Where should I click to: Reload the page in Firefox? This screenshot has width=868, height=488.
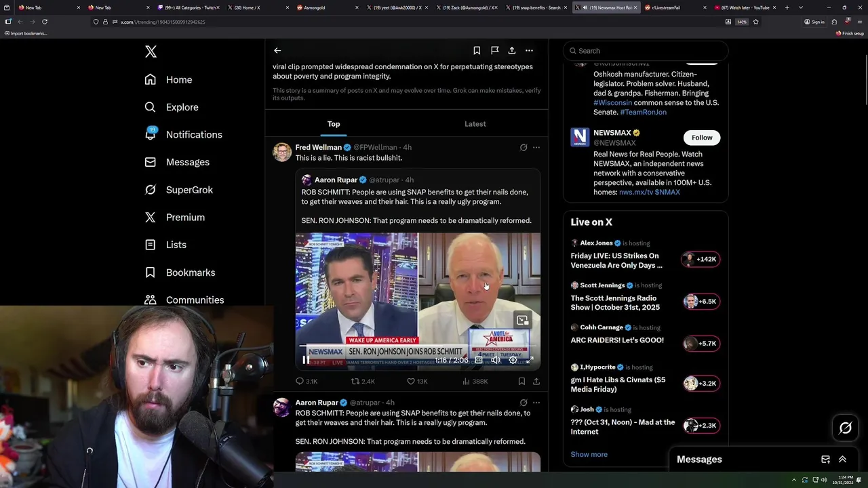[x=45, y=22]
